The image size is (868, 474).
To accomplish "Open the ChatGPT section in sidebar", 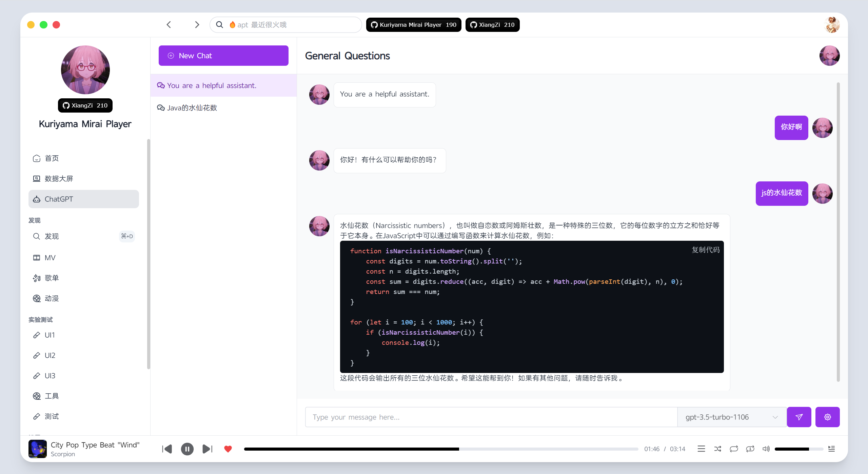I will (x=60, y=199).
